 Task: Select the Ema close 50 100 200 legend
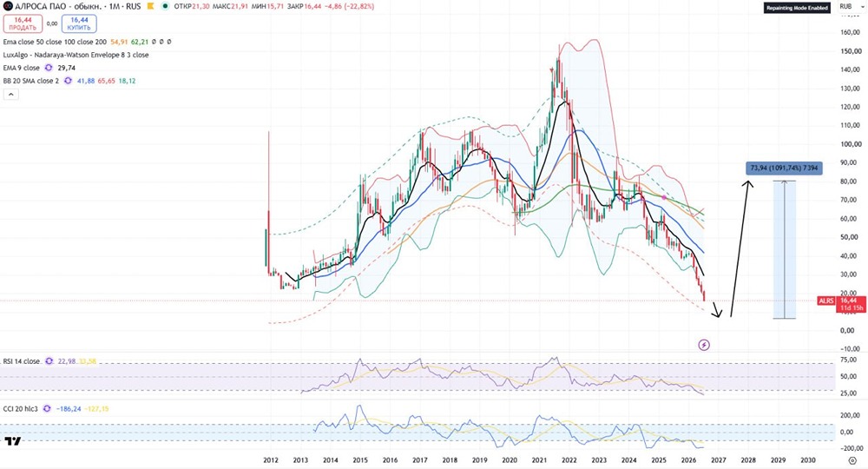55,42
